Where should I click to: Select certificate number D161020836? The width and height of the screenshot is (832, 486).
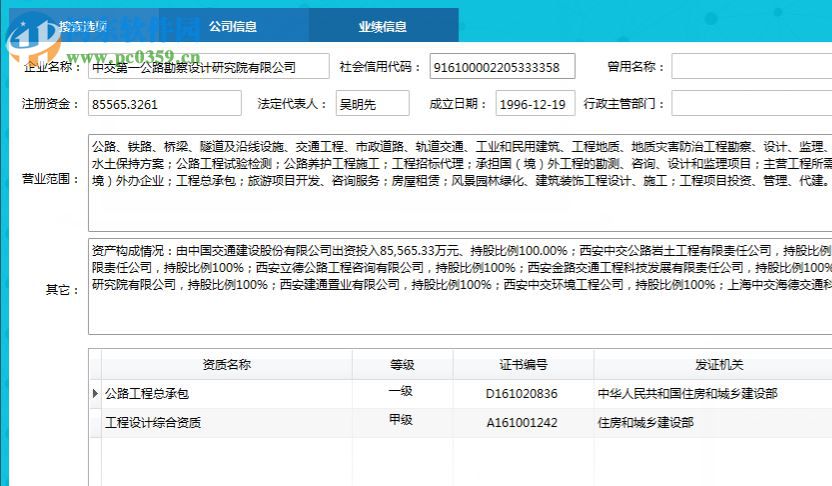click(523, 394)
